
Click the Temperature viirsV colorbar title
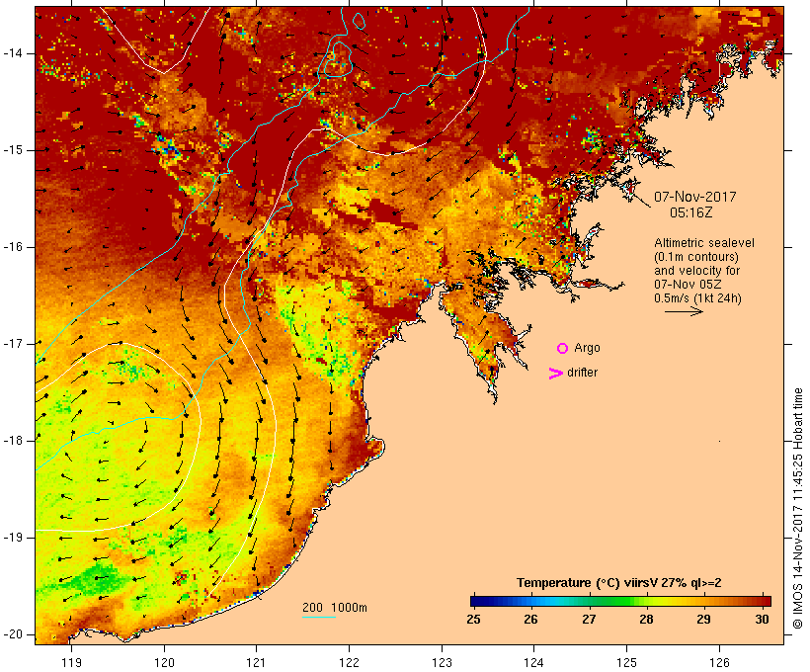coord(619,583)
